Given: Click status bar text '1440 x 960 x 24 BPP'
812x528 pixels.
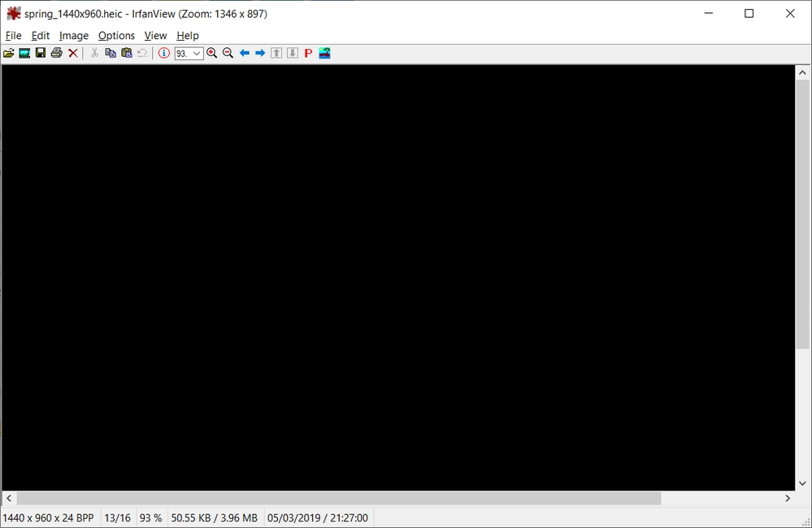Looking at the screenshot, I should pos(48,517).
